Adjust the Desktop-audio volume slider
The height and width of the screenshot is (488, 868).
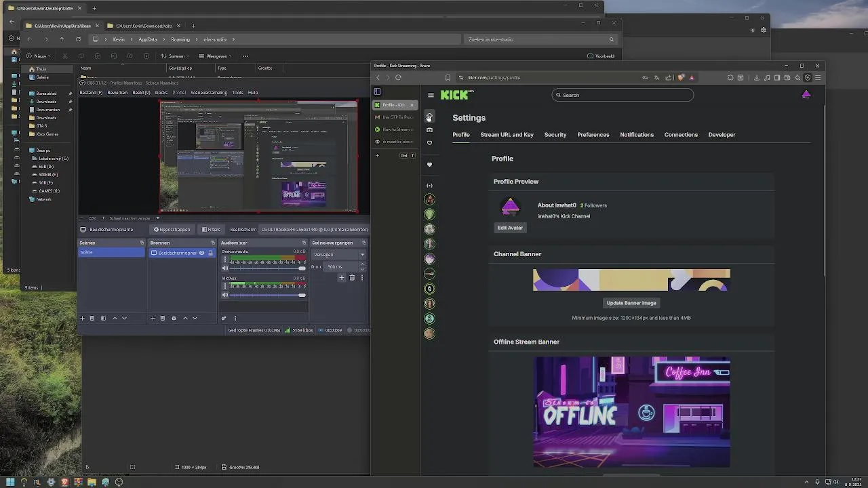(267, 268)
